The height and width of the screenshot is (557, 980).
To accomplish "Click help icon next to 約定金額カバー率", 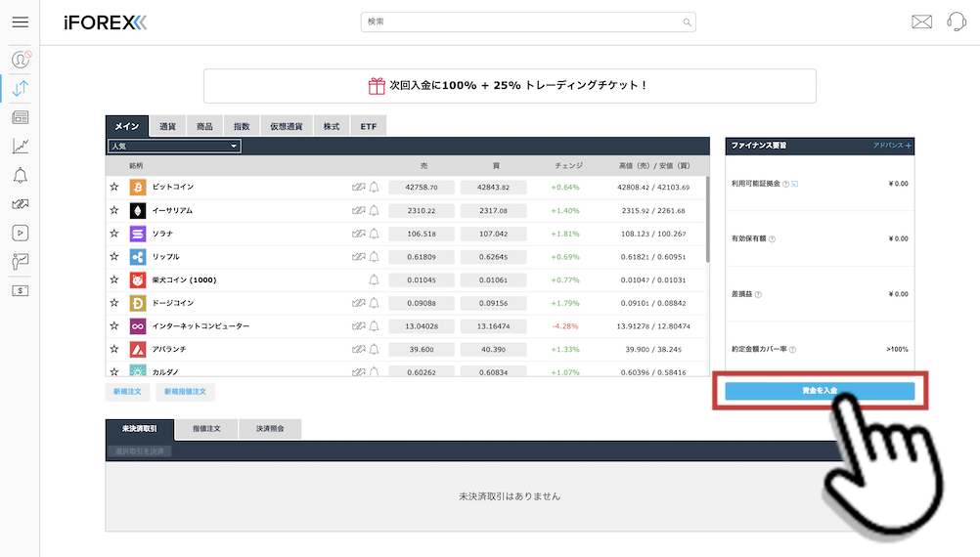I will (792, 350).
